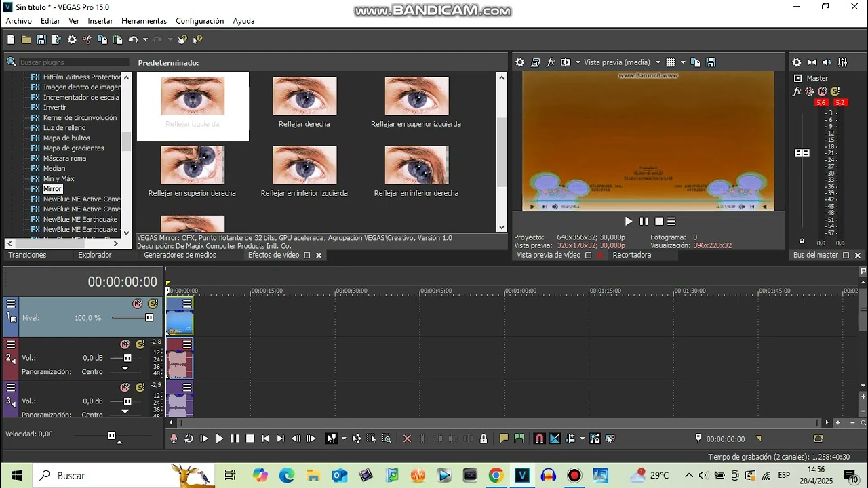Open the Herramientas menu
This screenshot has width=868, height=488.
(144, 21)
